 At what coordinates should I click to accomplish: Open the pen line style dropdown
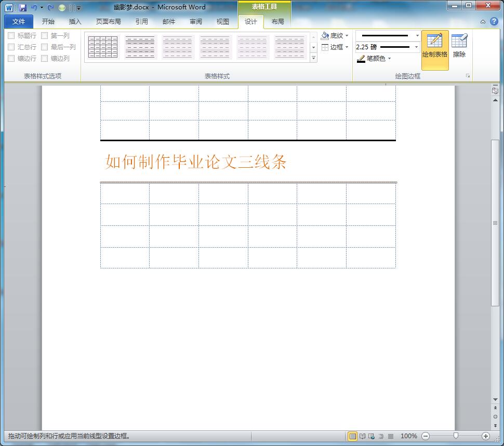coord(417,35)
